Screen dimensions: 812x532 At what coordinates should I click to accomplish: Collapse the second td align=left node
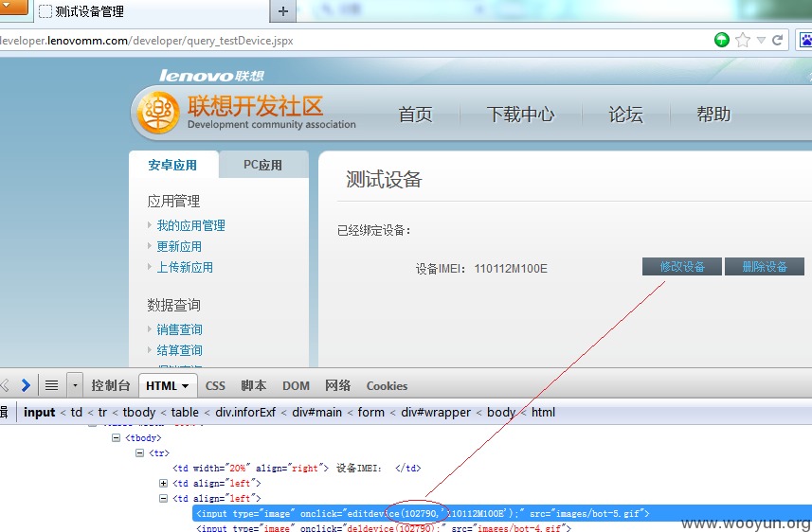point(163,498)
